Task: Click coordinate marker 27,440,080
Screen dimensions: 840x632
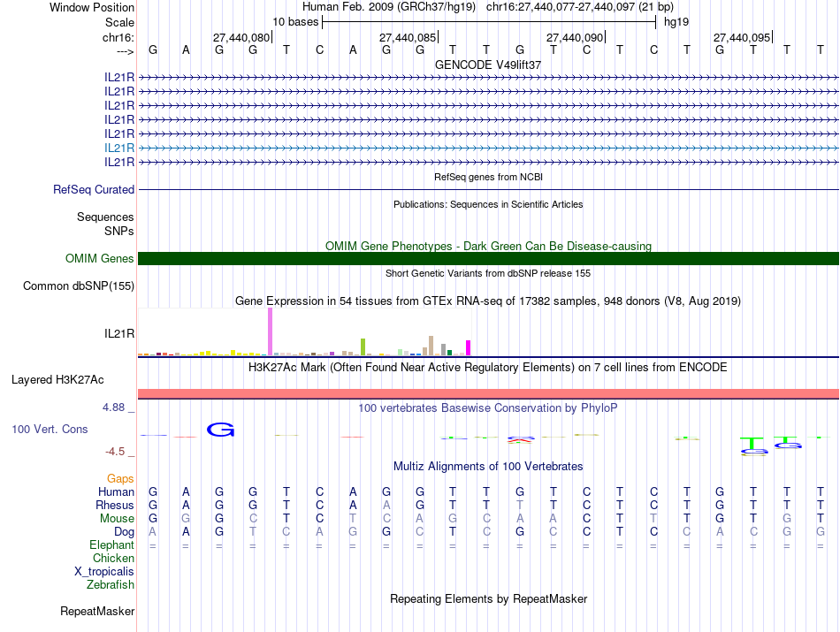Action: click(x=241, y=37)
